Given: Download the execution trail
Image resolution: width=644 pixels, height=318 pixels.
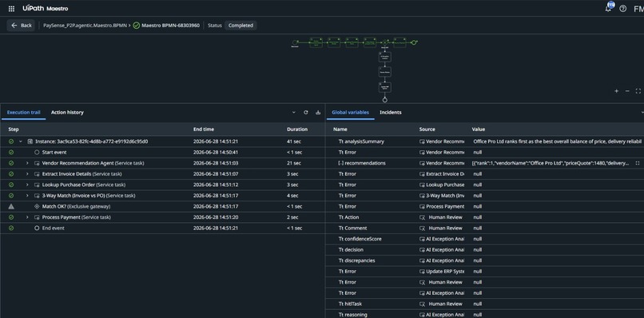Looking at the screenshot, I should click(318, 112).
